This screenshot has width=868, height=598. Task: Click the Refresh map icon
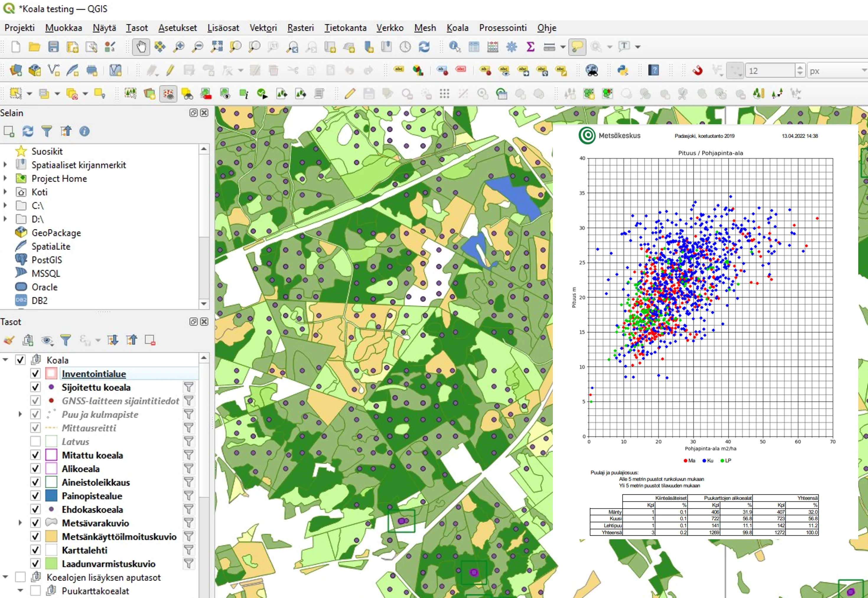(x=424, y=47)
